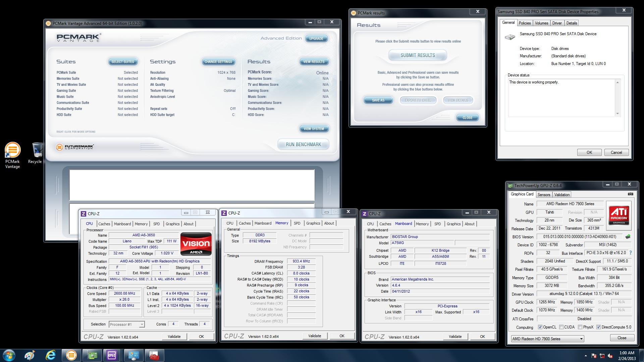644x362 pixels.
Task: Click Validate in CPU-Z Memory window
Action: click(315, 336)
